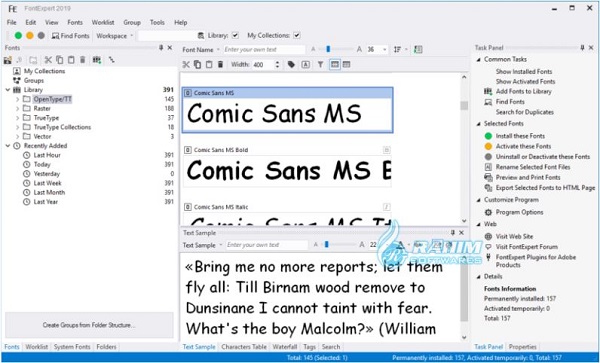Collapse the Library tree node
The width and height of the screenshot is (600, 363).
(x=8, y=90)
